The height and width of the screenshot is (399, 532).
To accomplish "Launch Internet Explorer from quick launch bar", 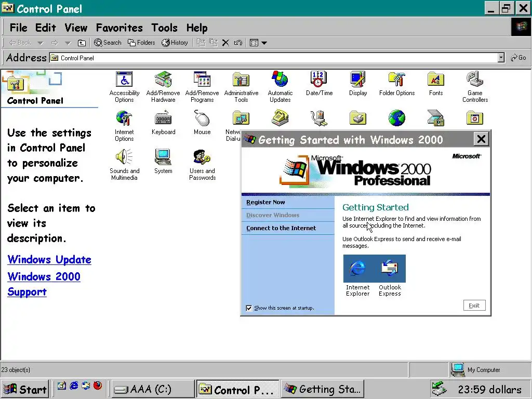I will 74,386.
